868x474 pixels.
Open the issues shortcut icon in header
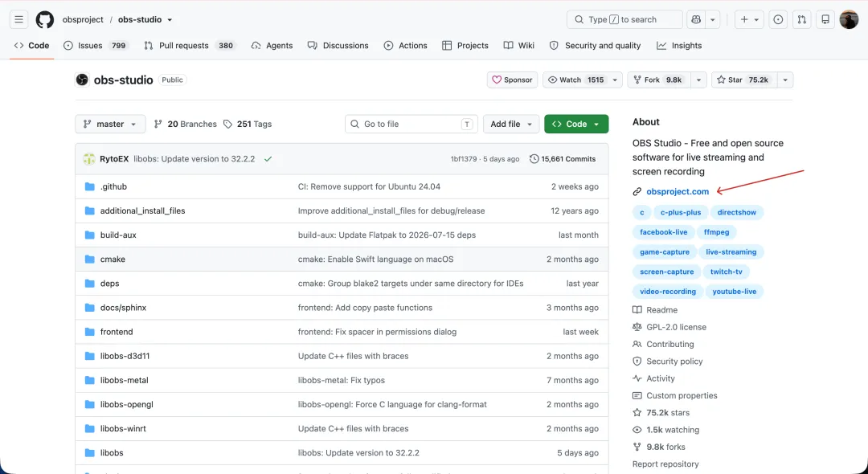[x=778, y=19]
